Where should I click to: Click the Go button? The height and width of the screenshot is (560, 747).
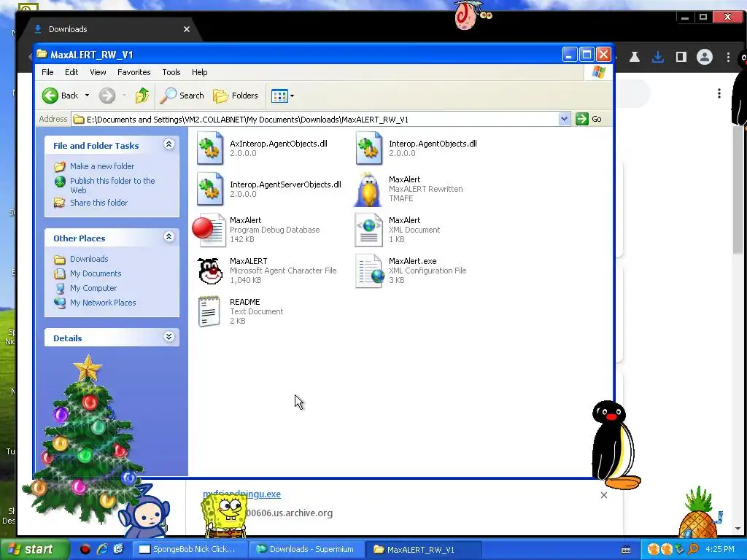click(x=589, y=119)
